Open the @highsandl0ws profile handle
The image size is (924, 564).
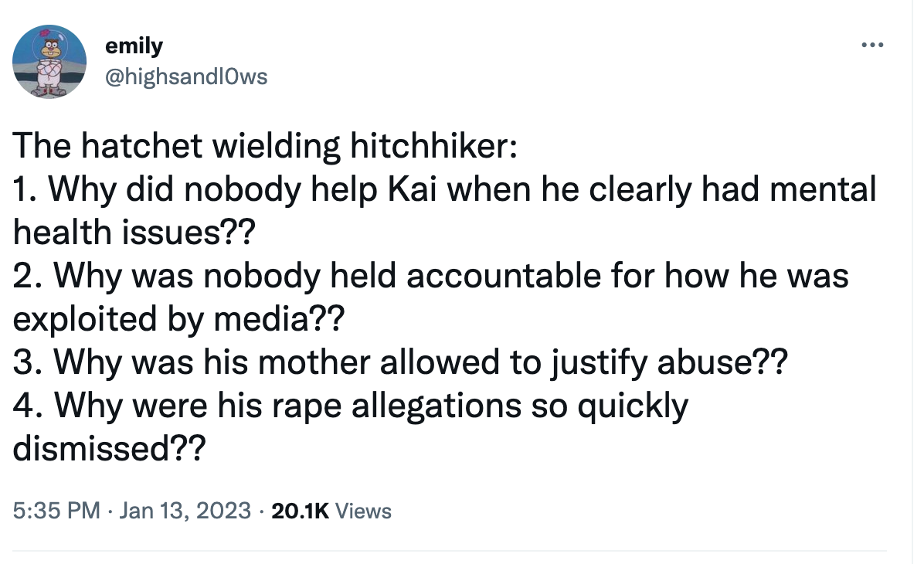click(x=187, y=76)
